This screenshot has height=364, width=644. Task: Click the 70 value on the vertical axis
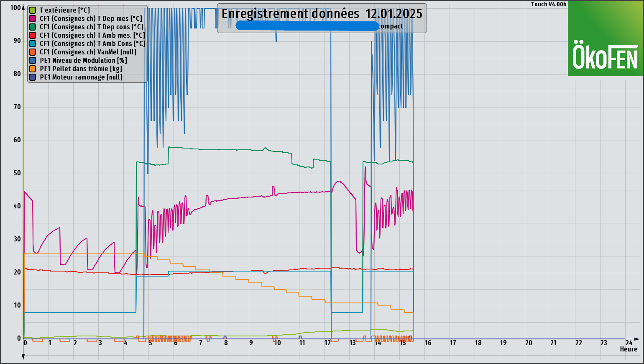(x=17, y=107)
